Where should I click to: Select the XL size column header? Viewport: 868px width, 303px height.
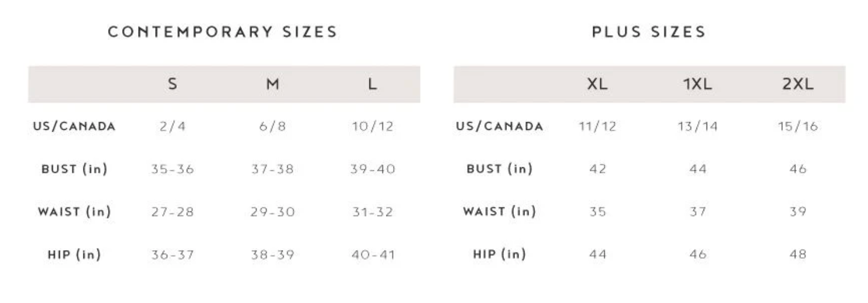pyautogui.click(x=597, y=84)
